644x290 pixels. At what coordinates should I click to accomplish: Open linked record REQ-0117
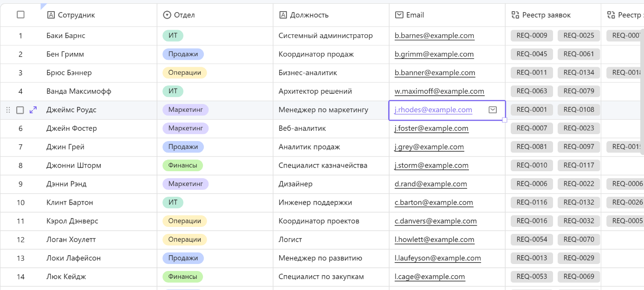579,166
